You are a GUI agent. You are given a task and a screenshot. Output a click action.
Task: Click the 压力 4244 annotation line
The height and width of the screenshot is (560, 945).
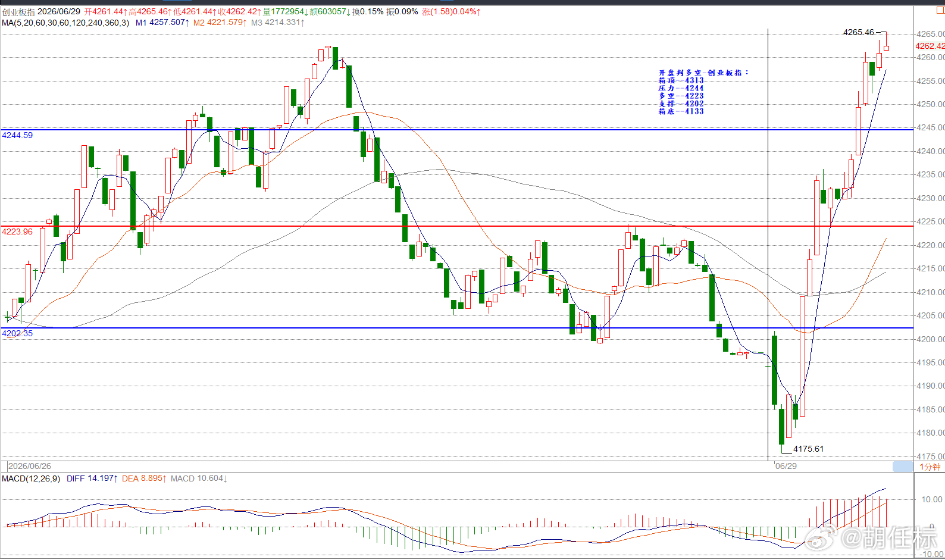point(681,88)
